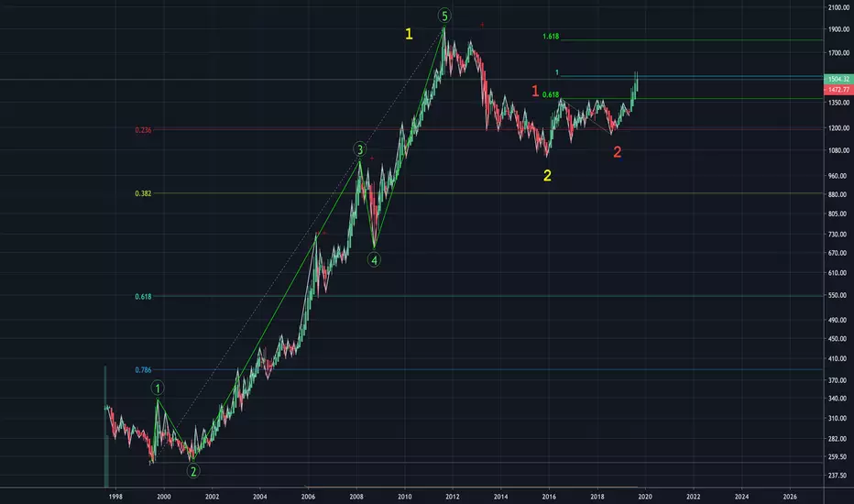The height and width of the screenshot is (504, 854).
Task: Click the 2000 year on time axis
Action: (164, 497)
